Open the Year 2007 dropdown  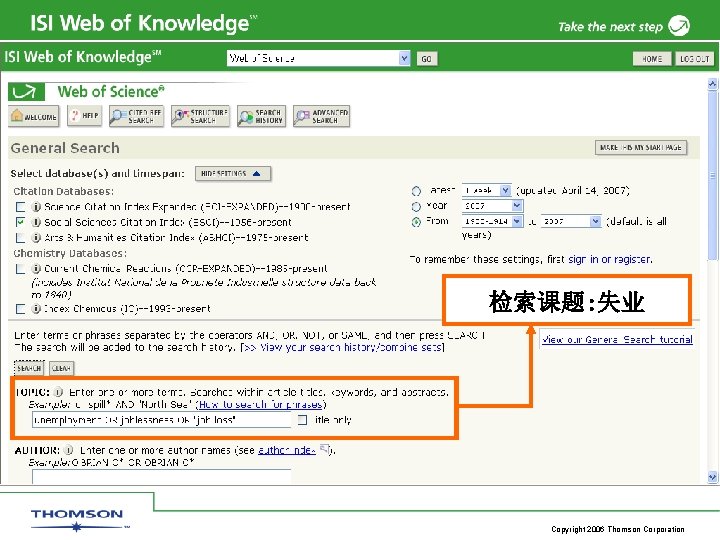[x=492, y=206]
